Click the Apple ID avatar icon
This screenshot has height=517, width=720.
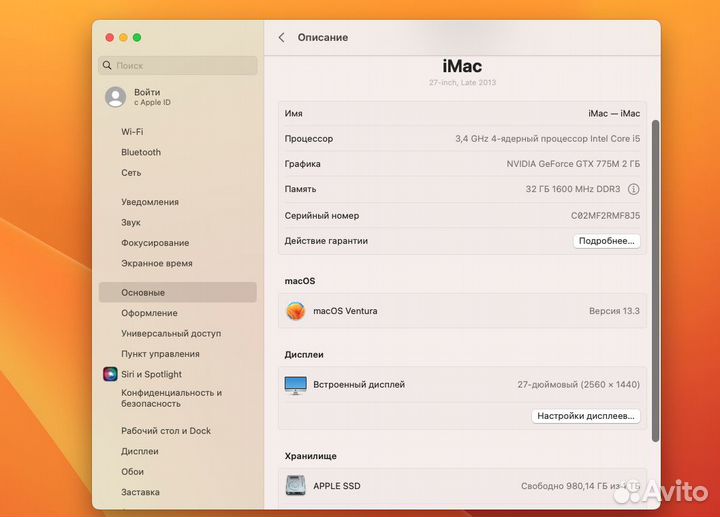[116, 97]
